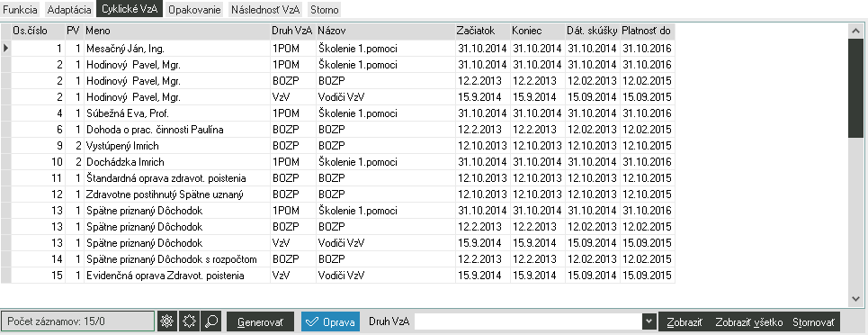The width and height of the screenshot is (868, 335).
Task: Select Vystúpený Imrich name cell
Action: pos(177,145)
